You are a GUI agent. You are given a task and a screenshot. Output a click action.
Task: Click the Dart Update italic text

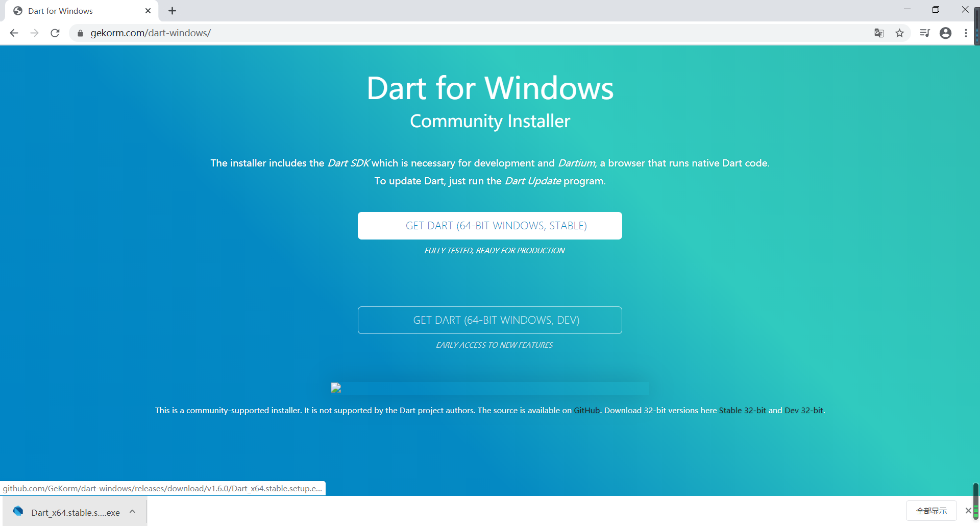533,181
